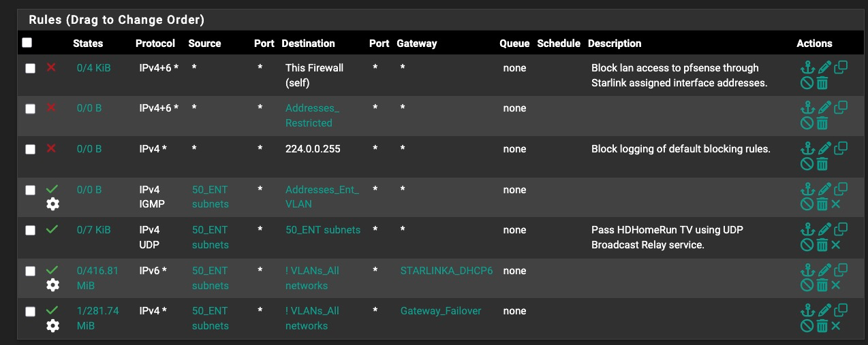This screenshot has height=345, width=868.
Task: Click the anchor icon on the Gateway_Failover rule
Action: pos(807,311)
